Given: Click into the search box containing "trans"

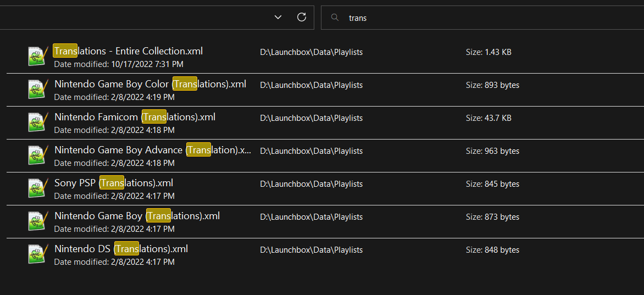Looking at the screenshot, I should [x=482, y=18].
